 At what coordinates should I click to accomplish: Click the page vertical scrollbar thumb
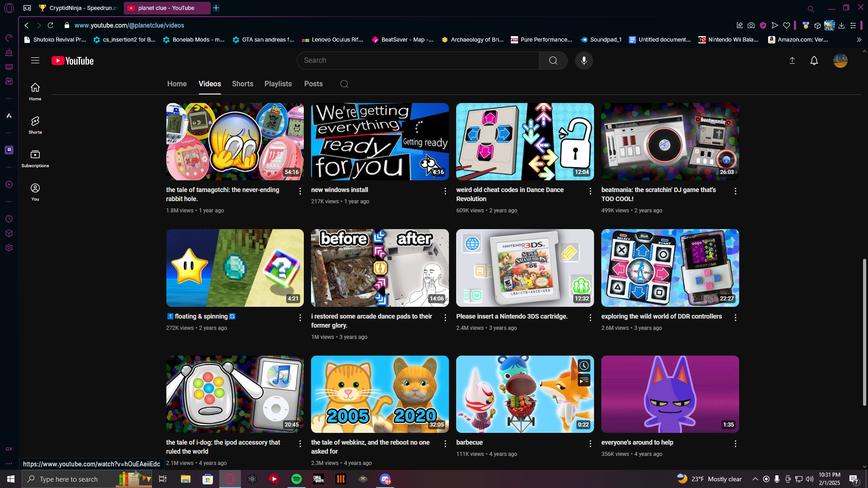coord(864,332)
